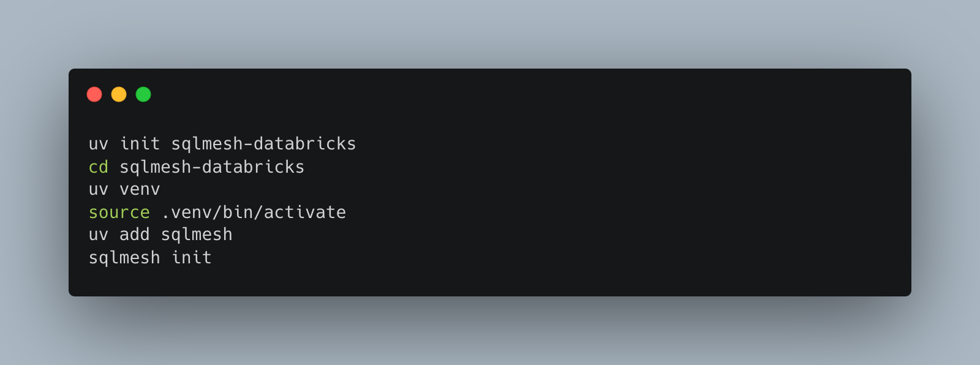Click "uv" in the uv venv line

(x=99, y=189)
